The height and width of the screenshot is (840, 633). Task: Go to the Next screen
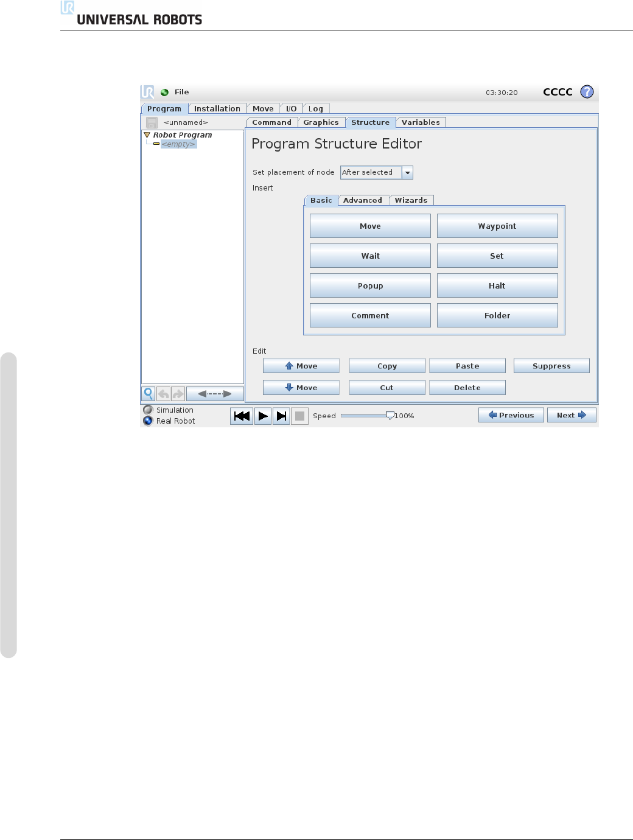pyautogui.click(x=572, y=415)
